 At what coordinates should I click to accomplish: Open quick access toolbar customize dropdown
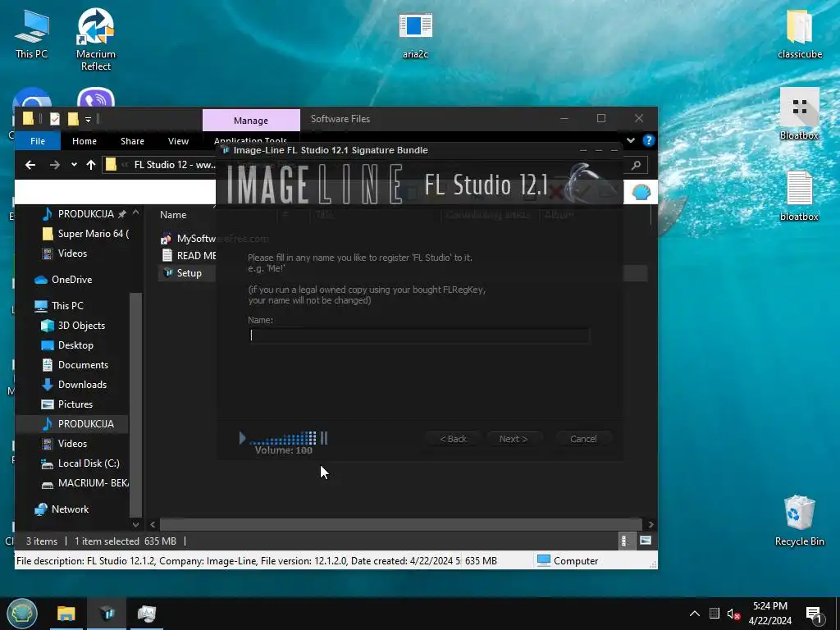(x=89, y=119)
